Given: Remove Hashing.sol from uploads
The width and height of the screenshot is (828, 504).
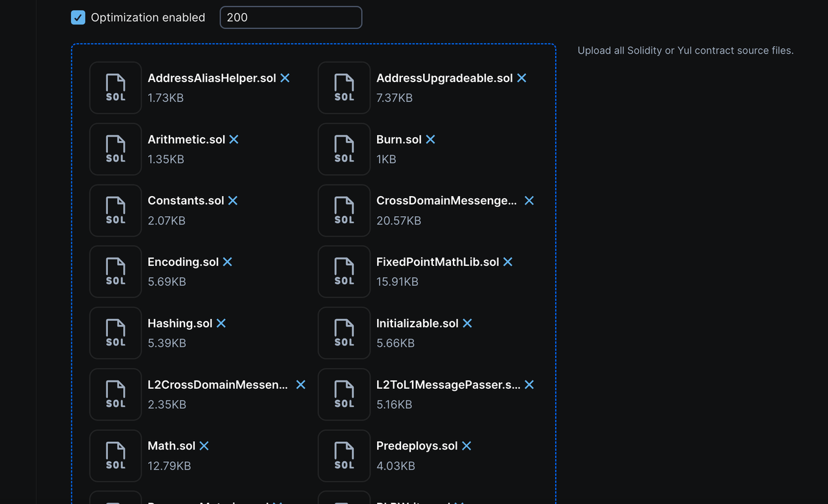Looking at the screenshot, I should [221, 323].
